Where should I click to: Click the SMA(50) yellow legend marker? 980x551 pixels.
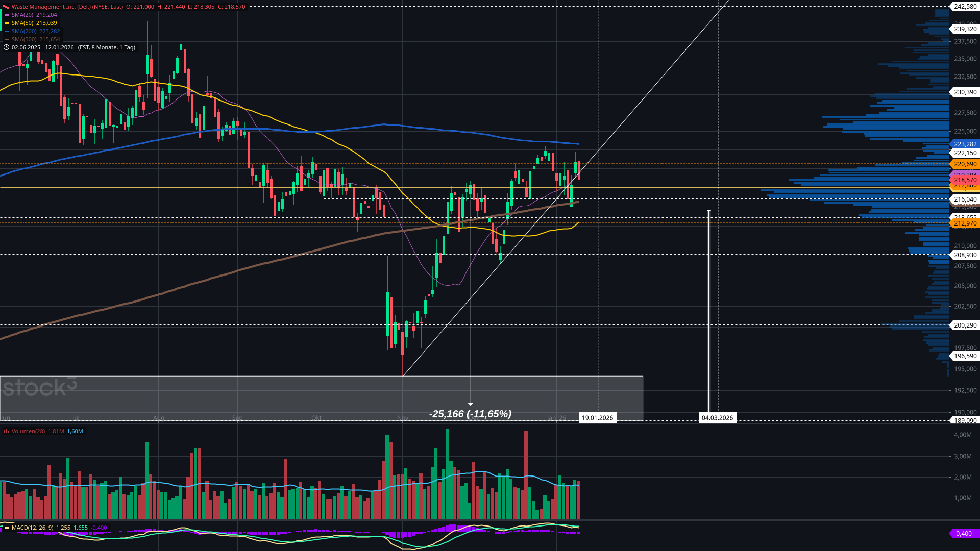click(x=7, y=23)
